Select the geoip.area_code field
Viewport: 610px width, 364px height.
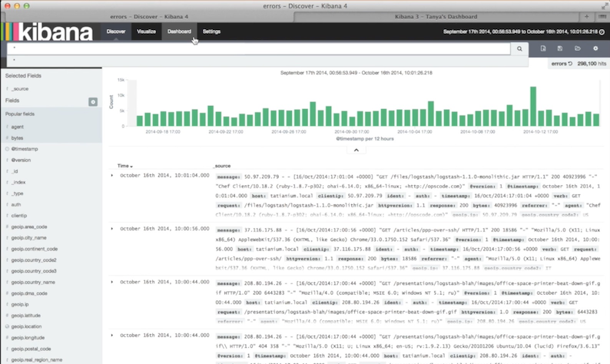tap(29, 227)
